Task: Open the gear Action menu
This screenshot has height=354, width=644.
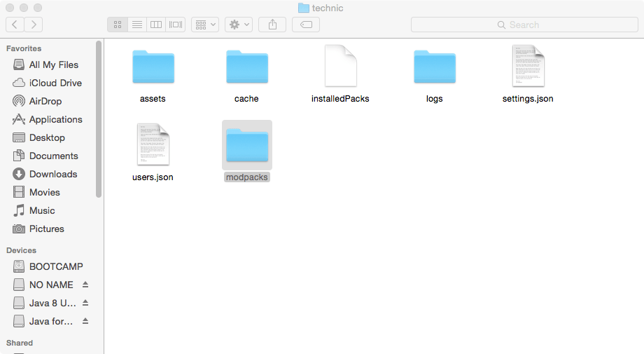Action: tap(239, 25)
